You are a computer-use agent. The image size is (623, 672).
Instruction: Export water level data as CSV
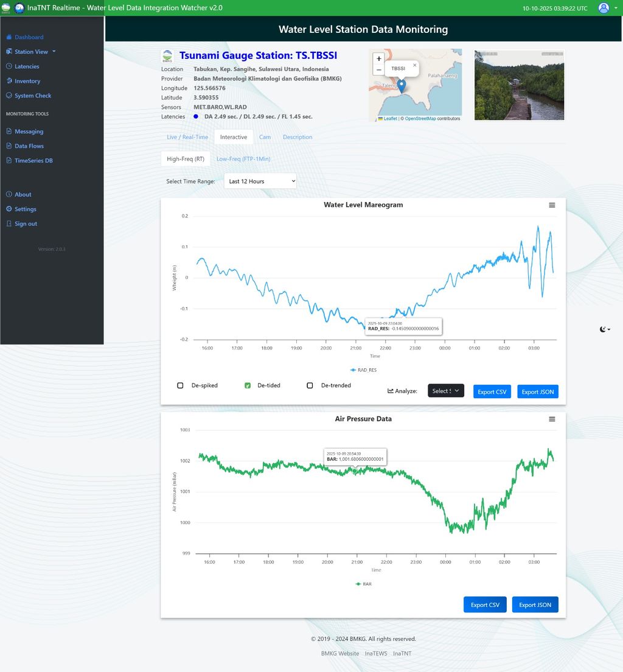point(492,392)
